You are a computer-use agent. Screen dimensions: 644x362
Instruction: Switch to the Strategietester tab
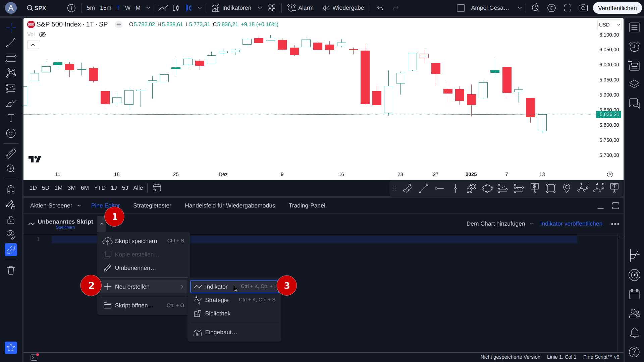152,206
